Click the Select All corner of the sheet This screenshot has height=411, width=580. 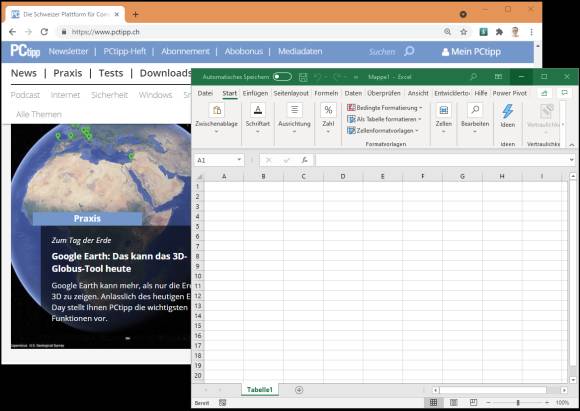click(200, 176)
